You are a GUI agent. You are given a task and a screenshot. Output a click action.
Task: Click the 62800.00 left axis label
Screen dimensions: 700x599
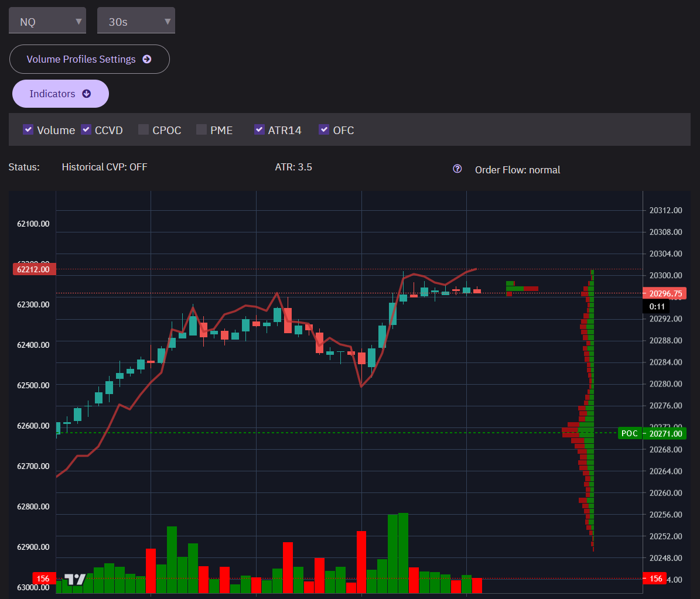33,506
